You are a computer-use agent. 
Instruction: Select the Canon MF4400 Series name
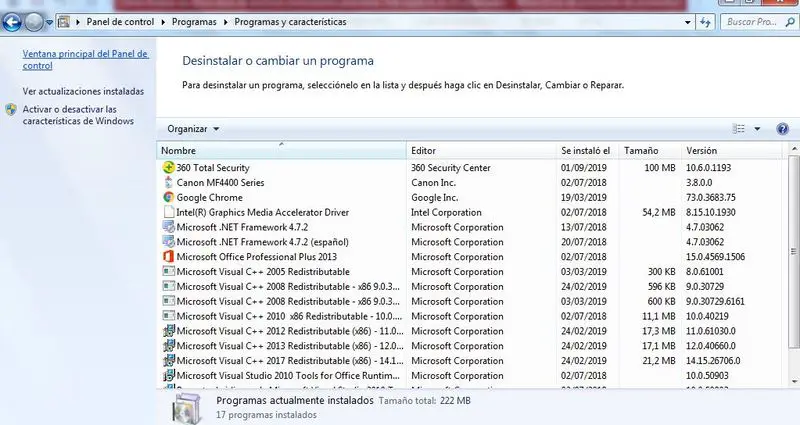(220, 182)
